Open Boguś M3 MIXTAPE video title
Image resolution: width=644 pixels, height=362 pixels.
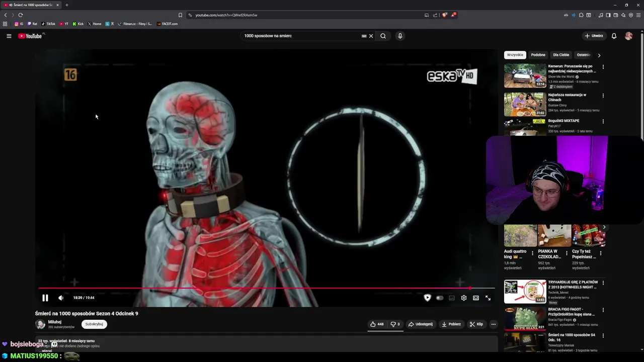[x=563, y=121]
